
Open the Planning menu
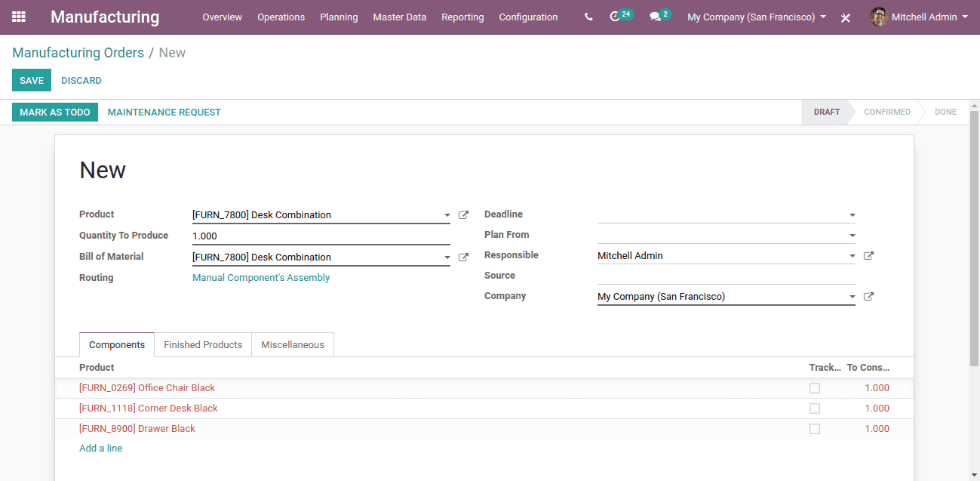pyautogui.click(x=339, y=17)
